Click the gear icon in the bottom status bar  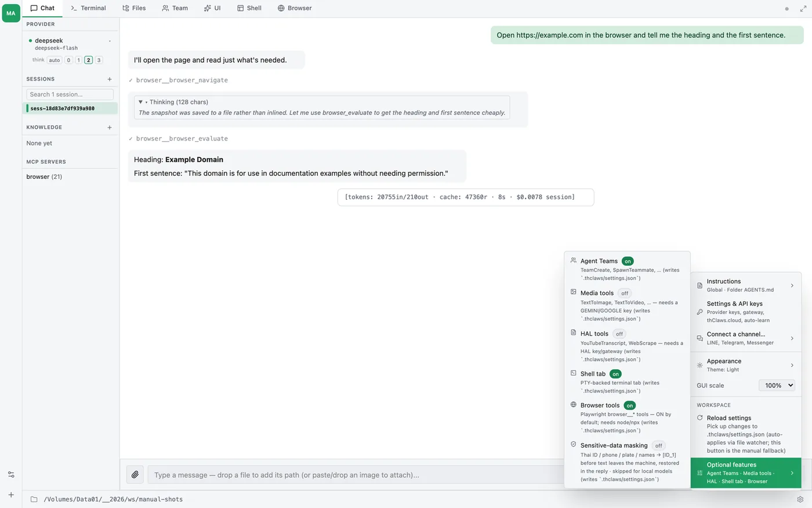point(800,499)
